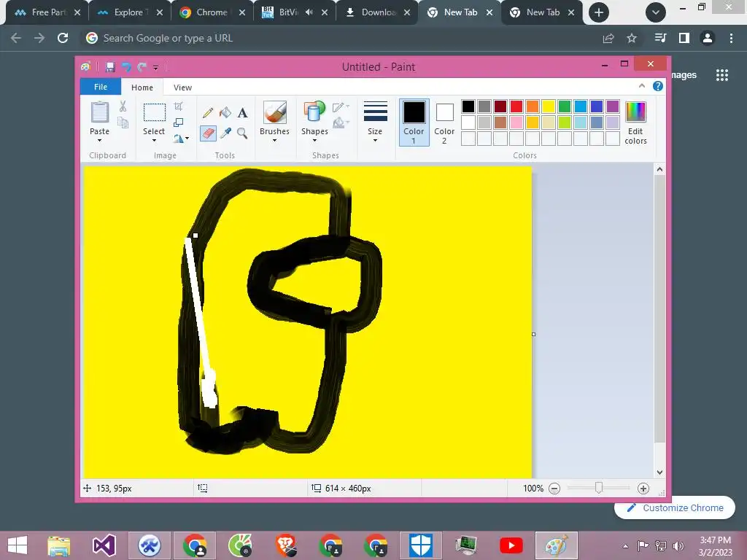Click the zoom slider thumb
Screen dimensions: 747x560
(599, 488)
